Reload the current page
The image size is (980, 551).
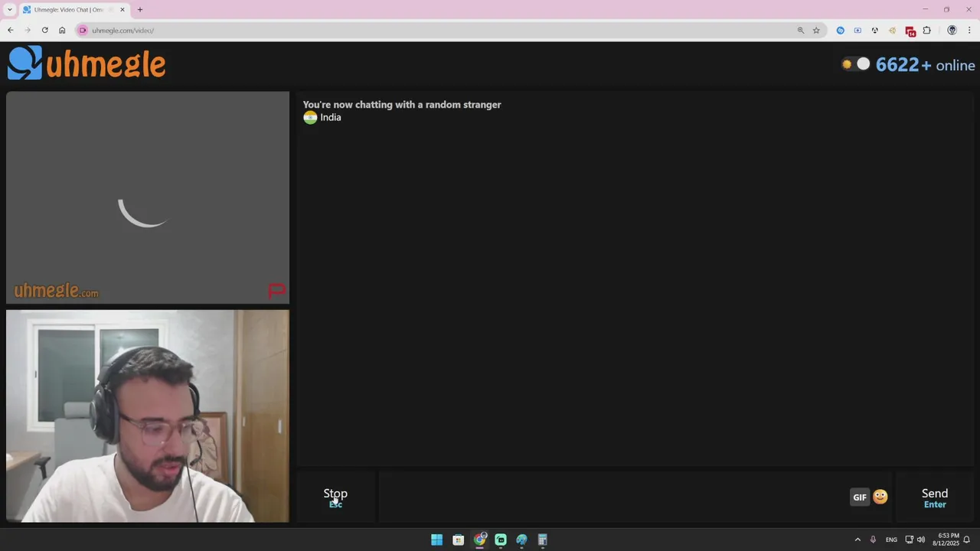(45, 30)
